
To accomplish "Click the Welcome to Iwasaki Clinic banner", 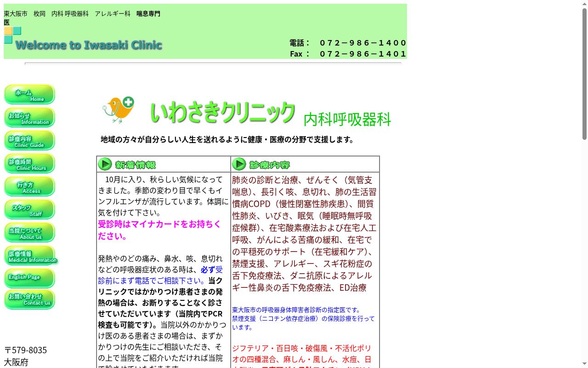I will (88, 45).
